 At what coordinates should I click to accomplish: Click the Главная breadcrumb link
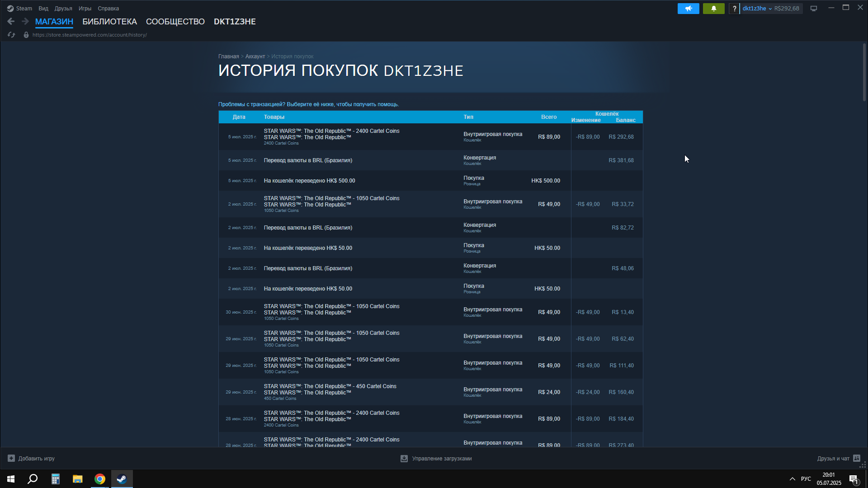tap(229, 56)
